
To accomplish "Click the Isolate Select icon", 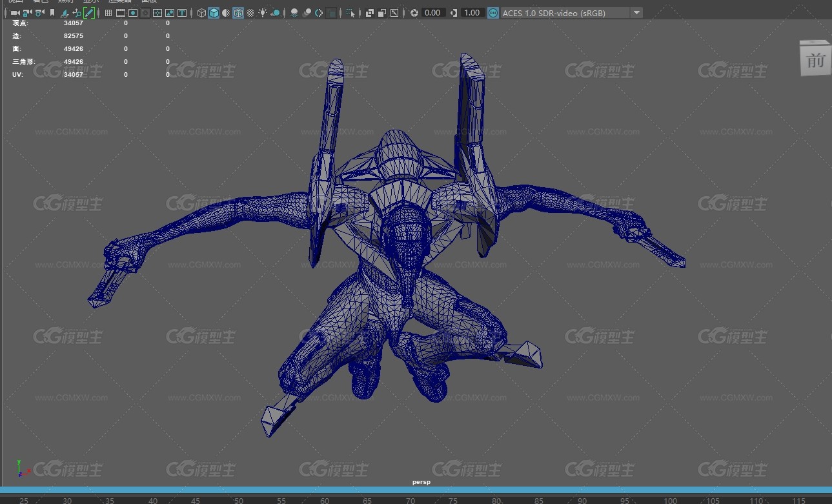I will (350, 13).
